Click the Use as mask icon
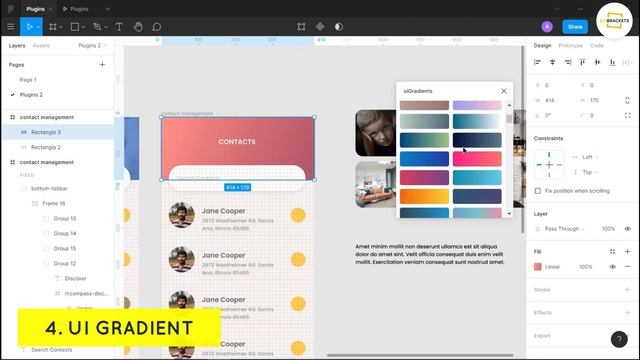 (x=339, y=27)
